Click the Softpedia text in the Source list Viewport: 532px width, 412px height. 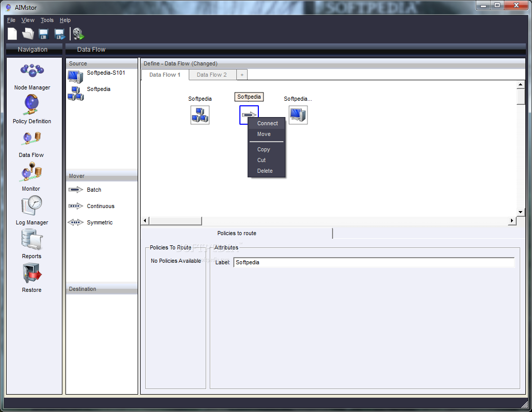pos(98,89)
